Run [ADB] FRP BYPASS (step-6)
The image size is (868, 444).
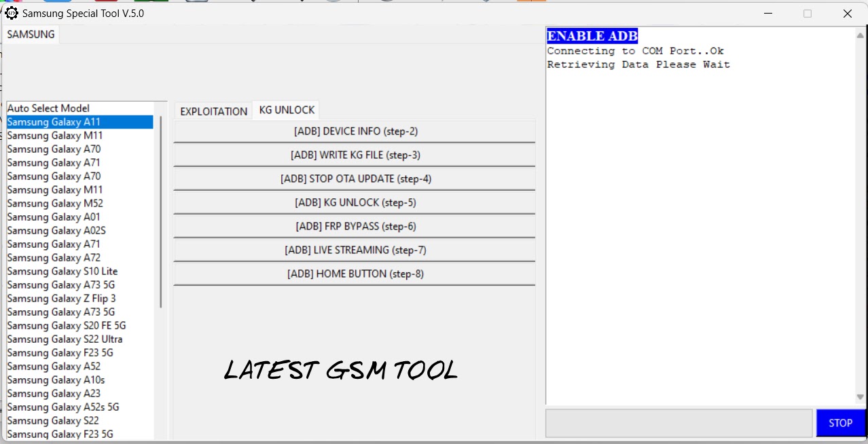pos(355,226)
